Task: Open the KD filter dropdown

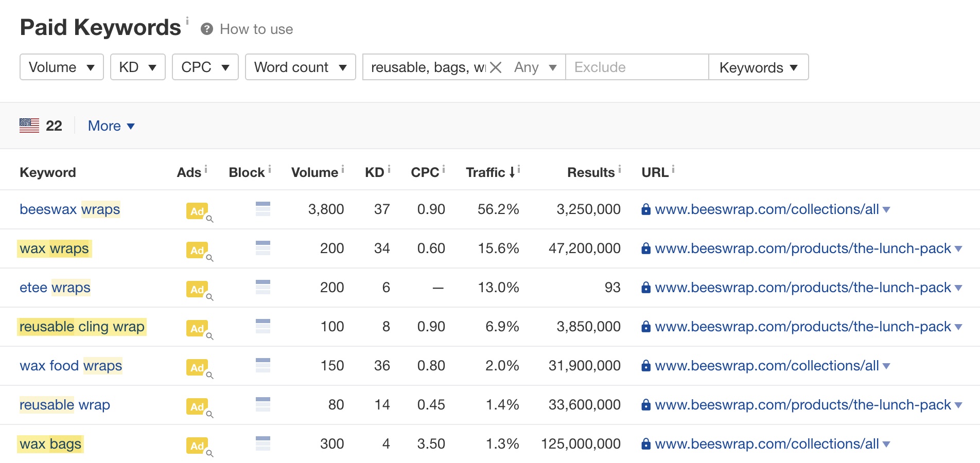Action: [x=137, y=67]
